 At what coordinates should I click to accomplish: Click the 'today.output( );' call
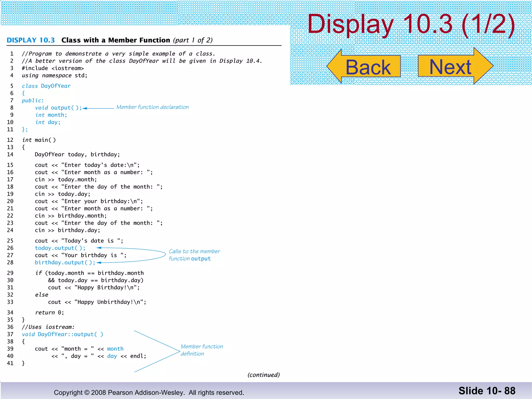click(60, 248)
